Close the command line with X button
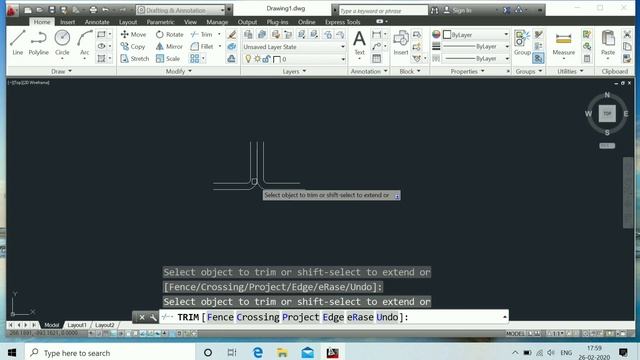640x360 pixels. (x=142, y=317)
